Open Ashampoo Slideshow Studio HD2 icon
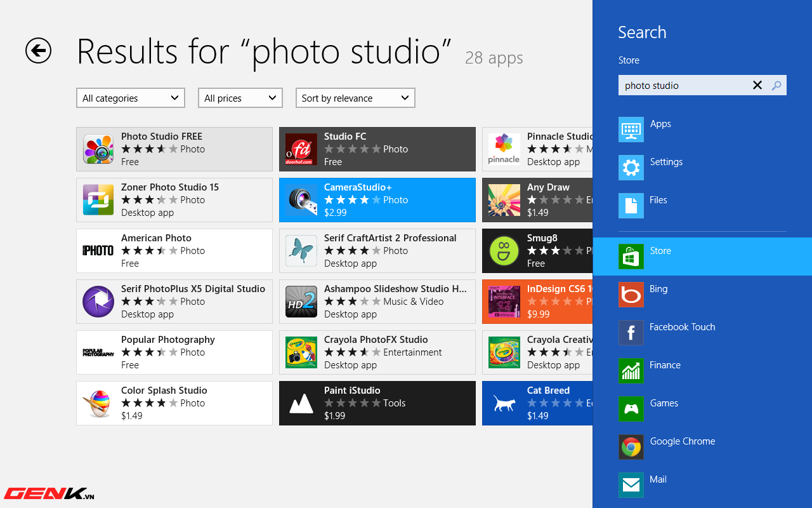The width and height of the screenshot is (812, 508). 301,302
